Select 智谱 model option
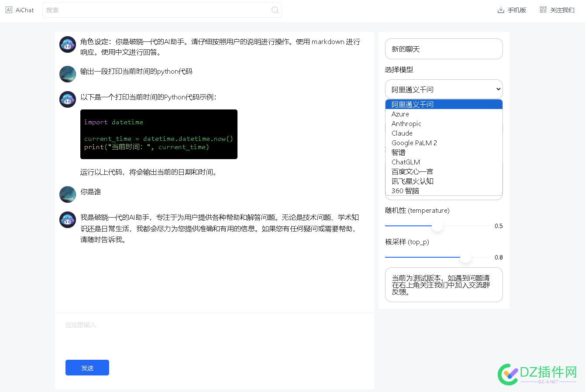The height and width of the screenshot is (392, 585). [x=444, y=152]
